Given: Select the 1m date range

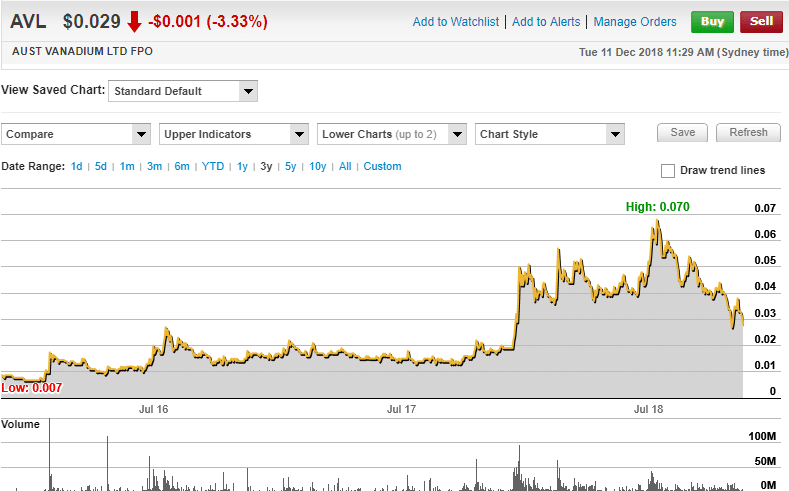Looking at the screenshot, I should click(x=127, y=167).
